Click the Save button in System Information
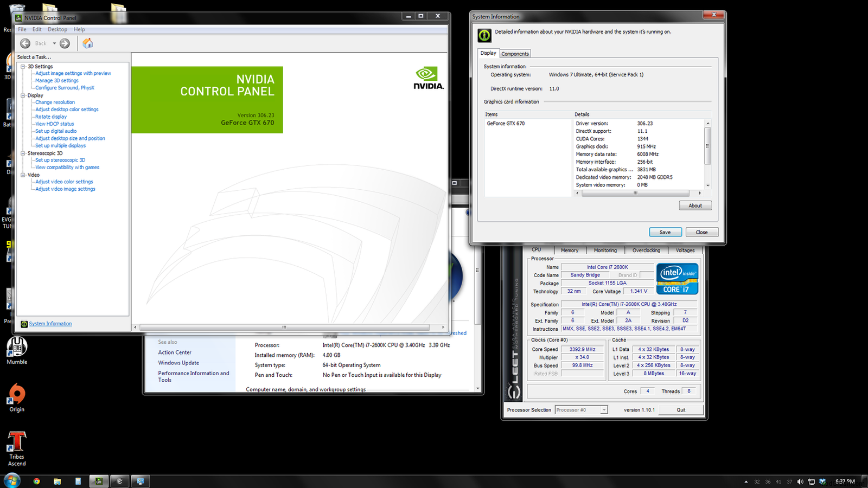This screenshot has width=868, height=488. pos(665,232)
